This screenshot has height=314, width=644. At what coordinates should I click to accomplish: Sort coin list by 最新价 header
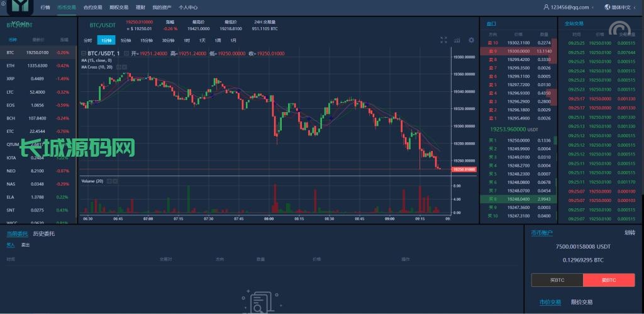click(x=38, y=40)
